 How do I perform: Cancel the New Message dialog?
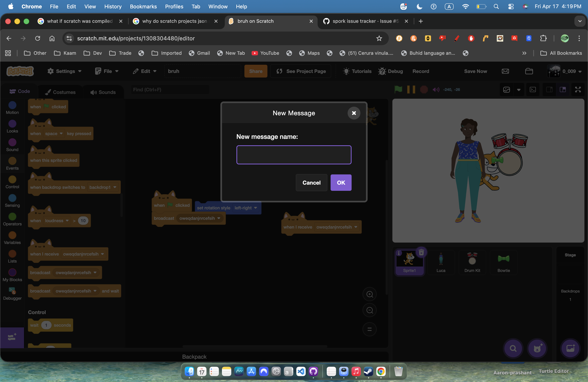[311, 183]
